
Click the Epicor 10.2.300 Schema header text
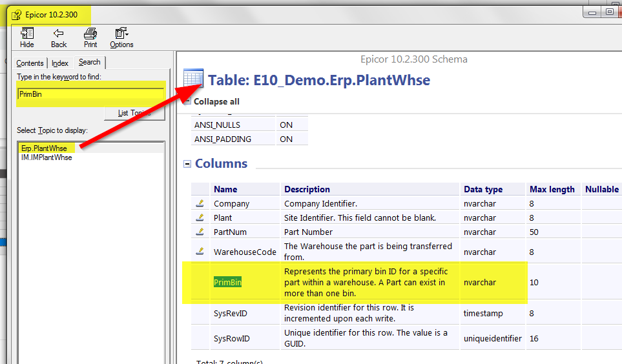point(414,59)
